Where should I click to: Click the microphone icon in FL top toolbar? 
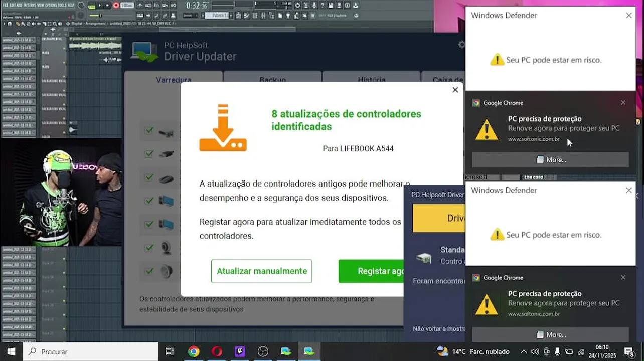tap(313, 5)
